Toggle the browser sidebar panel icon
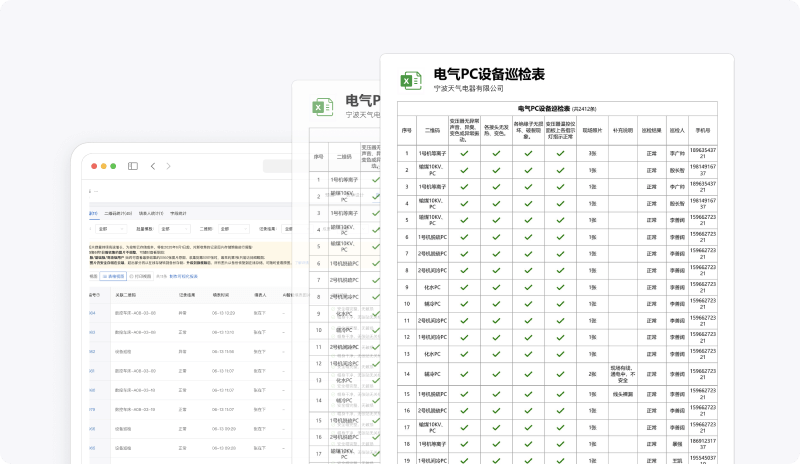800x464 pixels. (x=132, y=166)
